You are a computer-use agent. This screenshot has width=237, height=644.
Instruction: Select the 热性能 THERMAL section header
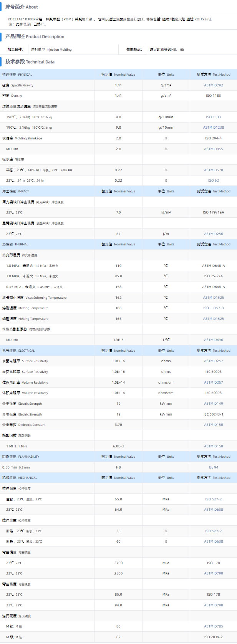15,244
